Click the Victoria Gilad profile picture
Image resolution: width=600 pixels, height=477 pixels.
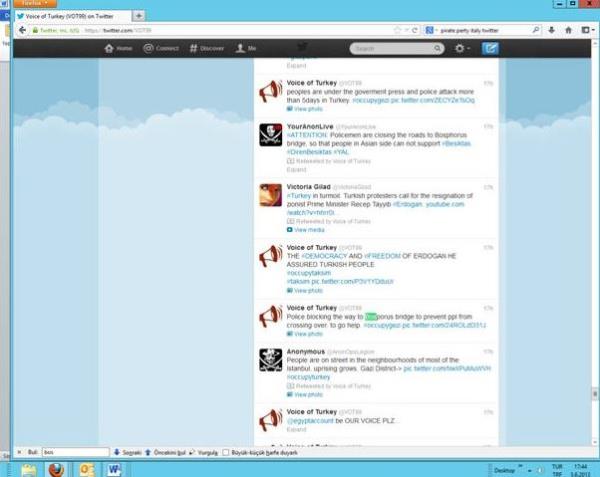[269, 195]
